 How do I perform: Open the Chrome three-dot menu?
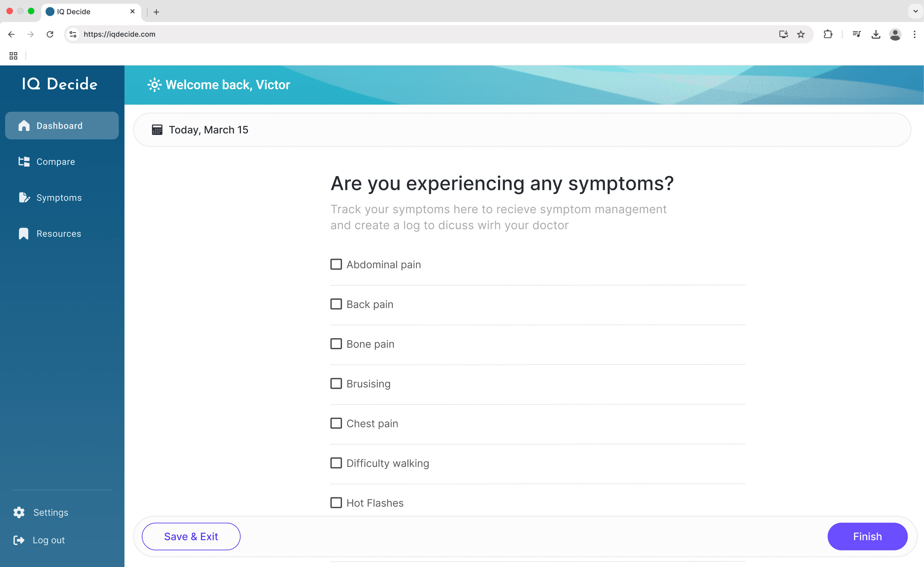pyautogui.click(x=914, y=35)
